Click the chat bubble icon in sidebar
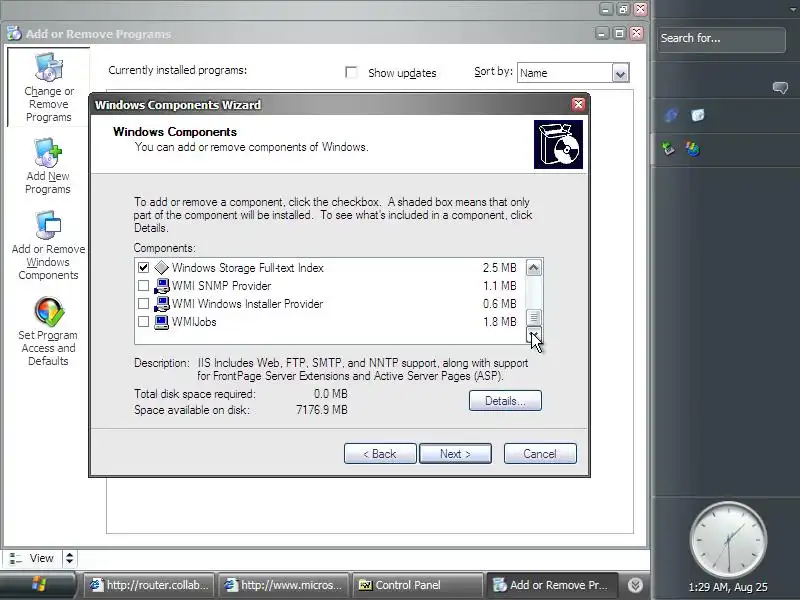This screenshot has height=600, width=800. [780, 88]
